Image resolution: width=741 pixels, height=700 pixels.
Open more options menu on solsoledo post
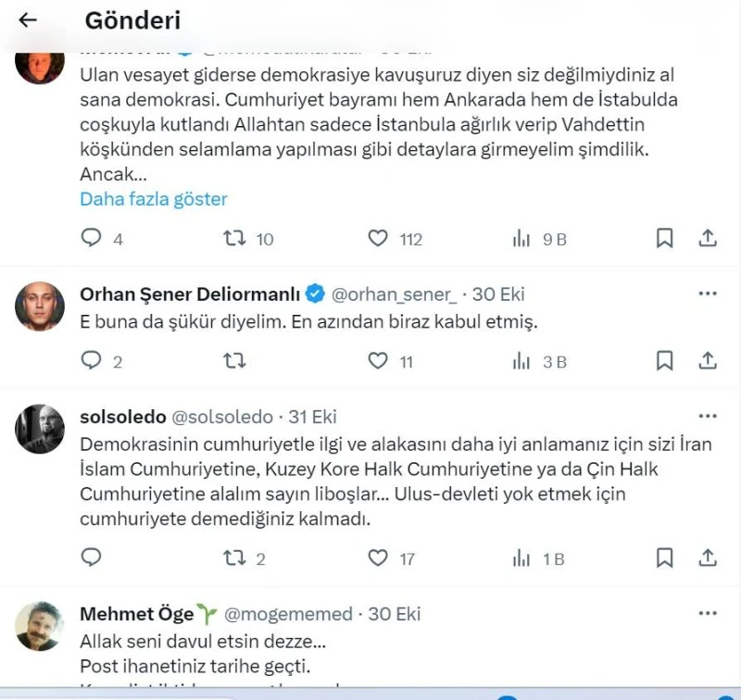pos(708,416)
